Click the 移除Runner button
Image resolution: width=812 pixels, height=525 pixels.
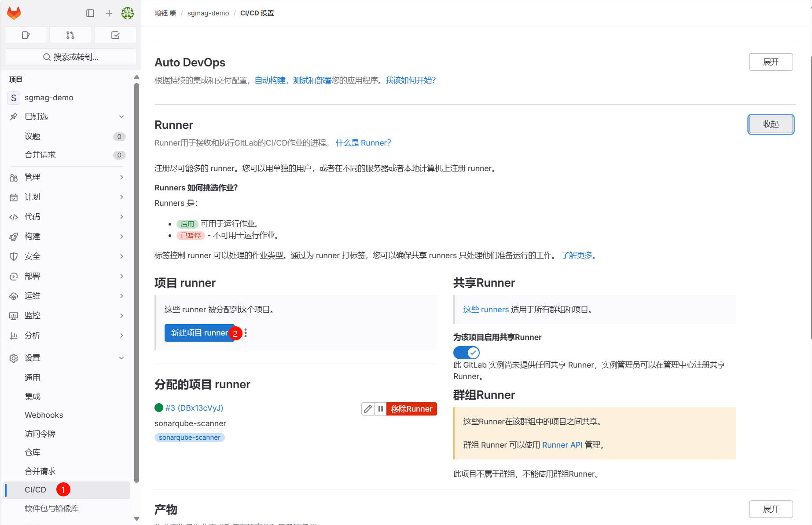[x=412, y=409]
